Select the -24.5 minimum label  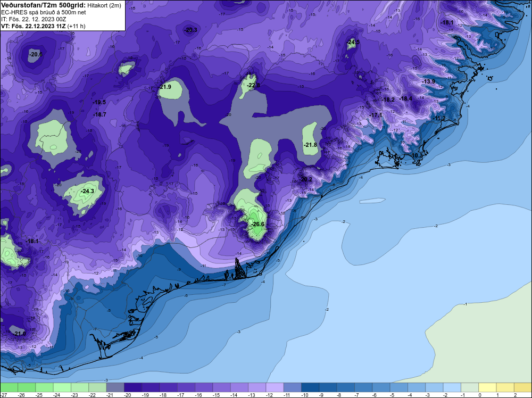pyautogui.click(x=353, y=43)
